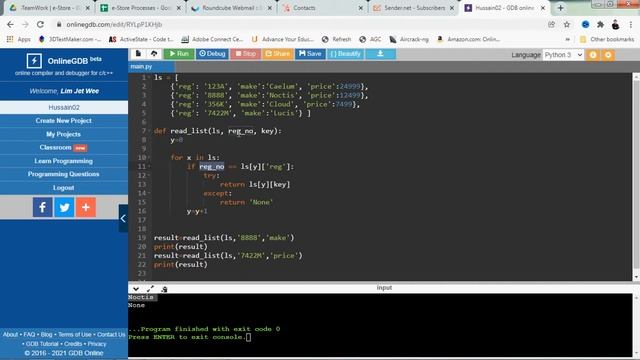640x360 pixels.
Task: Open the Privacy footer link
Action: click(x=97, y=344)
